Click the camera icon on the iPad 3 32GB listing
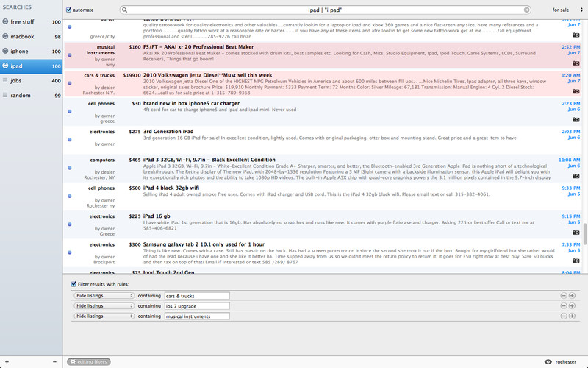The width and height of the screenshot is (588, 368). 576,176
